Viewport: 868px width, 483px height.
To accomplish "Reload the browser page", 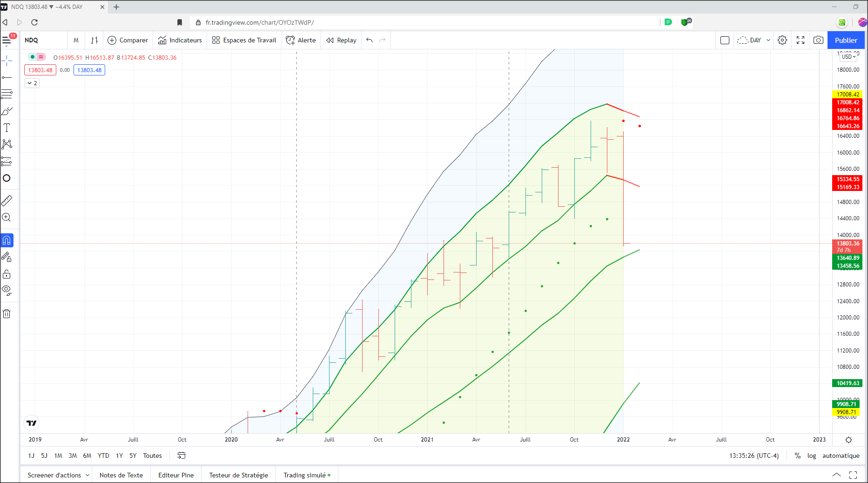I will (34, 22).
